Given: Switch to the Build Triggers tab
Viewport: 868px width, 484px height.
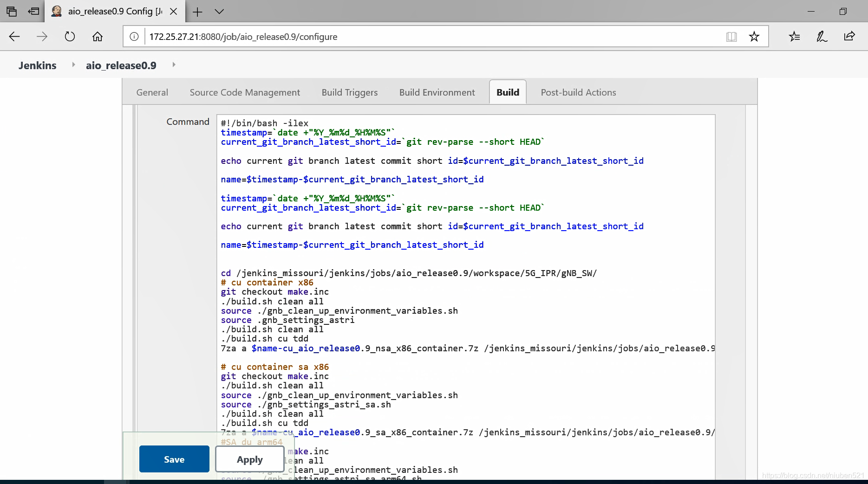Looking at the screenshot, I should click(x=350, y=92).
